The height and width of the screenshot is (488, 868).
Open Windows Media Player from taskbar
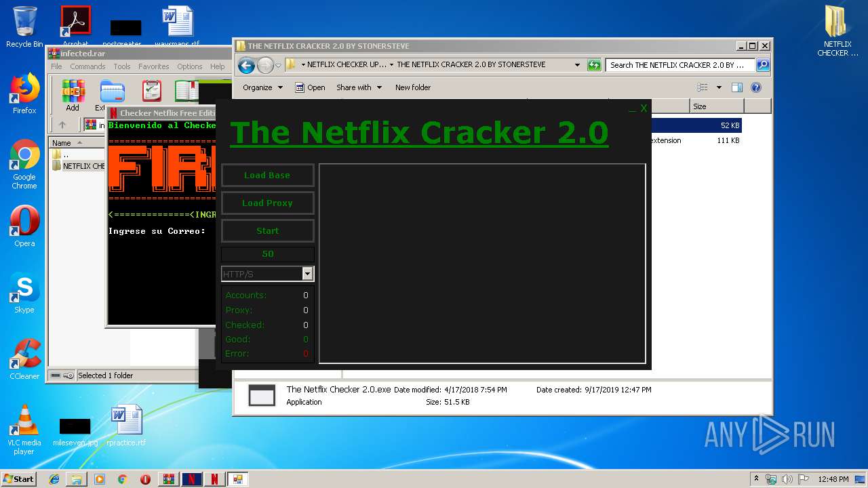pyautogui.click(x=100, y=479)
